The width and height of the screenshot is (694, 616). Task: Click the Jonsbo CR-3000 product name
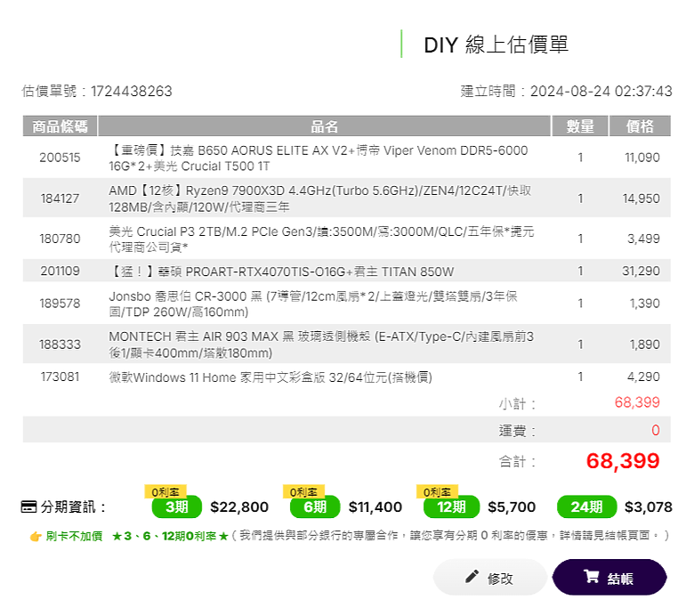(313, 304)
